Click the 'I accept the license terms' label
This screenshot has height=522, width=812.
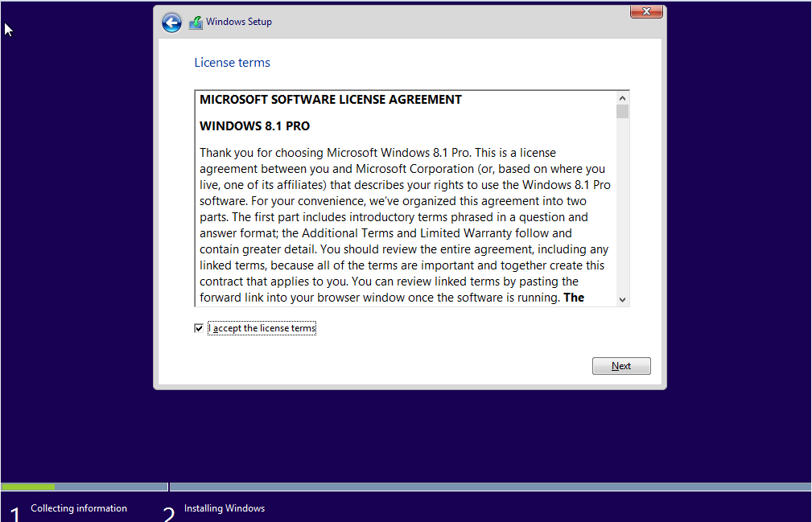[x=262, y=328]
